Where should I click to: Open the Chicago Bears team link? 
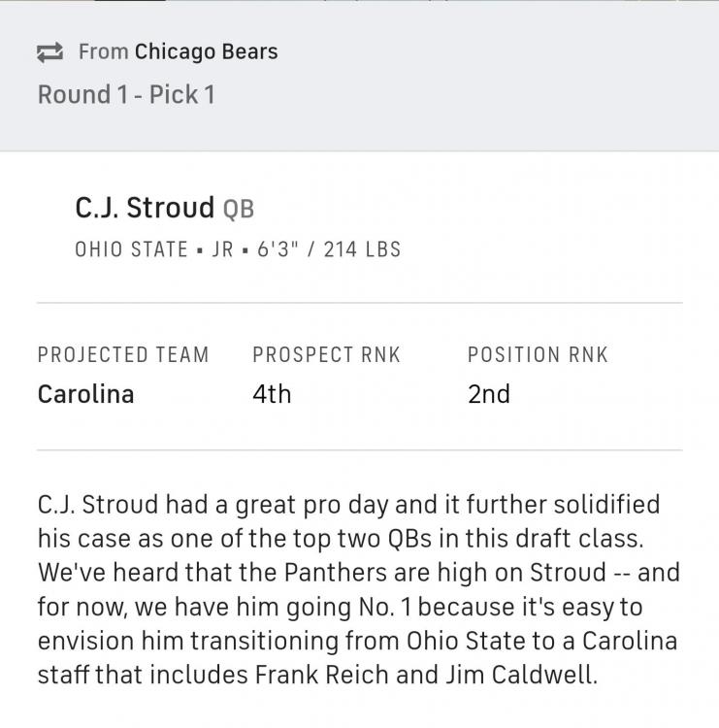click(206, 51)
